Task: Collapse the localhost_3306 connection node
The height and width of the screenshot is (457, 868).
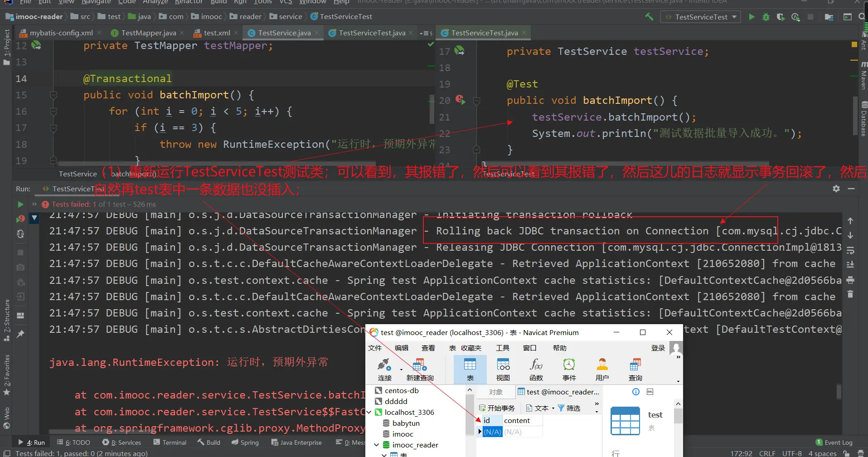Action: point(369,412)
